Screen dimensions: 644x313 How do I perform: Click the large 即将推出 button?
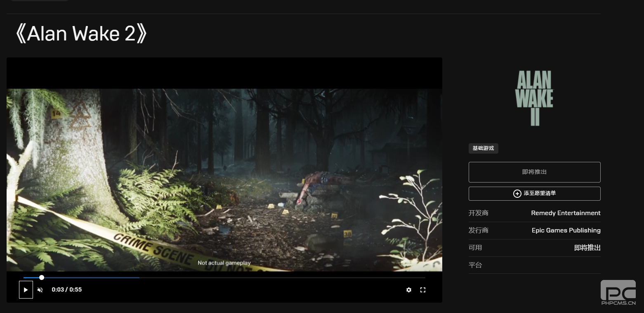coord(534,172)
